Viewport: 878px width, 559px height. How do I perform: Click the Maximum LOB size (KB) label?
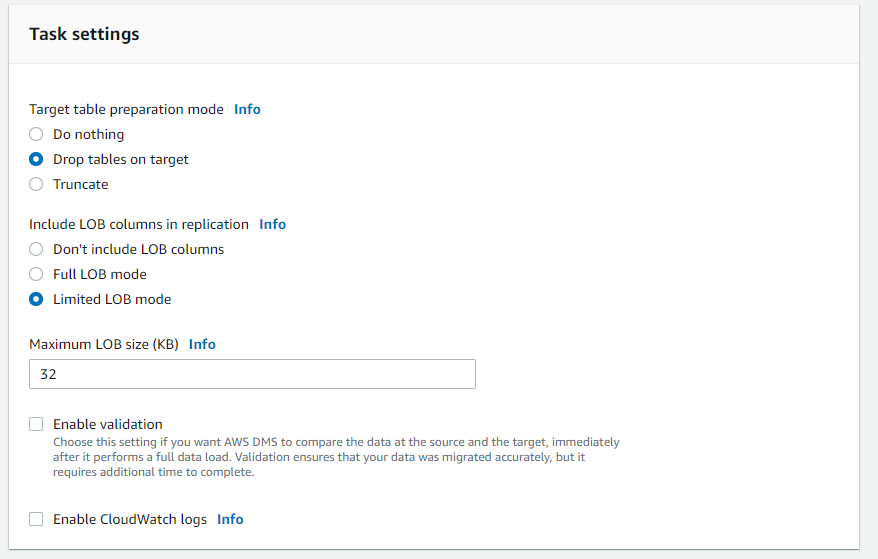104,344
